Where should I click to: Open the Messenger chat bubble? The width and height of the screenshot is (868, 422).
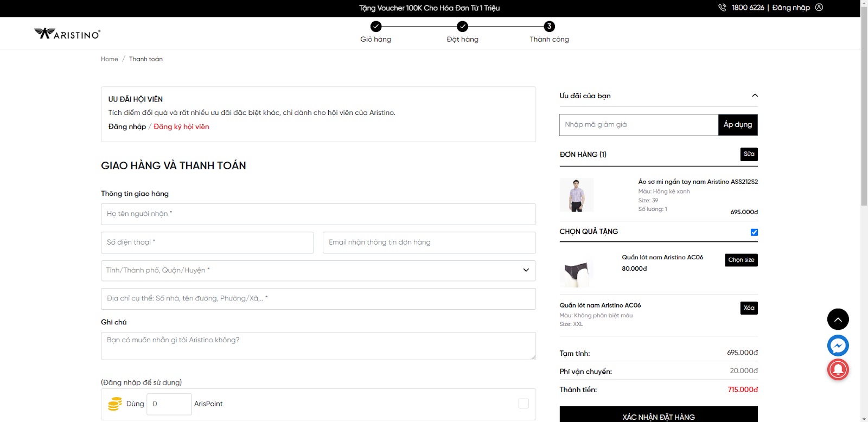[838, 346]
